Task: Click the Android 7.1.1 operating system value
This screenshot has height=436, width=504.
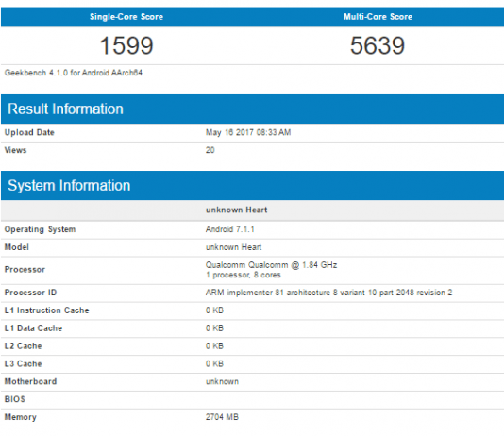Action: (230, 229)
